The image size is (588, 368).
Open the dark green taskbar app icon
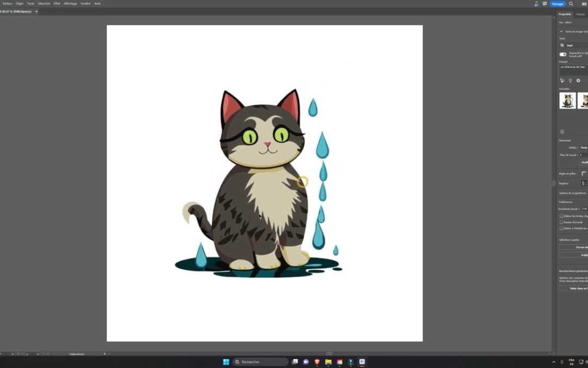tap(351, 362)
